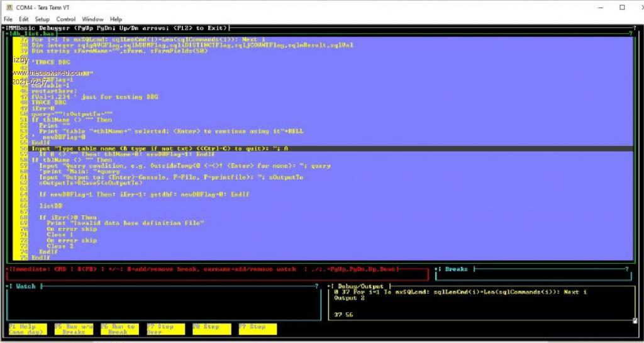Screen dimensions: 644x343
Task: Open the Window menu
Action: (x=92, y=20)
